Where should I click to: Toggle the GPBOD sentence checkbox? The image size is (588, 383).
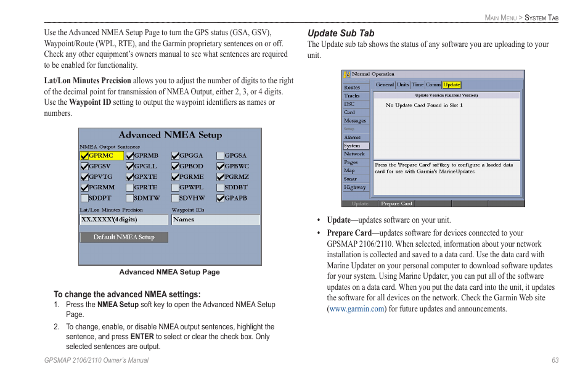(175, 166)
